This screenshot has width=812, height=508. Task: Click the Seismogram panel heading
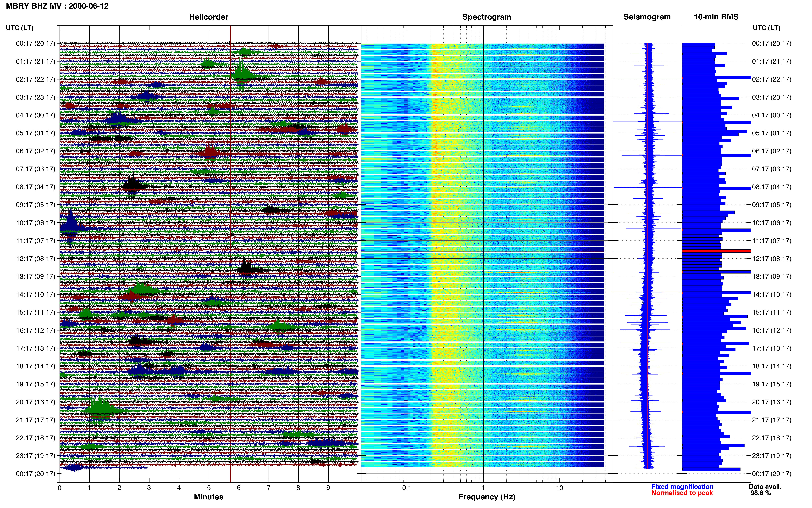point(647,17)
